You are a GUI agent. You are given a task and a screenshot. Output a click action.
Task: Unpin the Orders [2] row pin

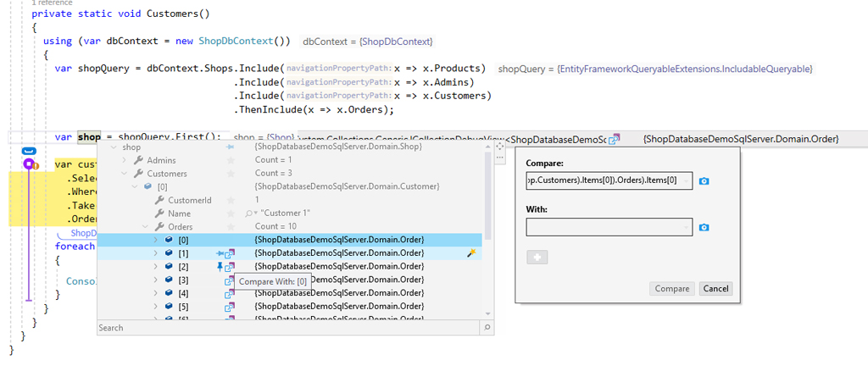coord(220,267)
